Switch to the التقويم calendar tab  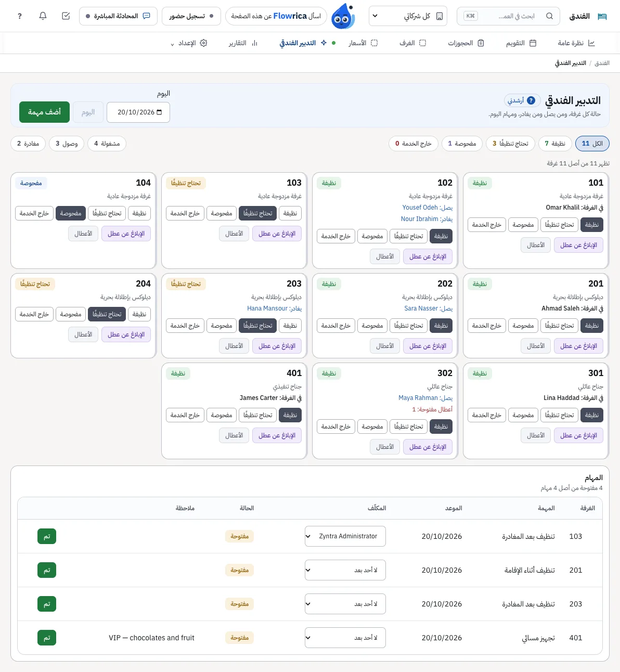521,43
